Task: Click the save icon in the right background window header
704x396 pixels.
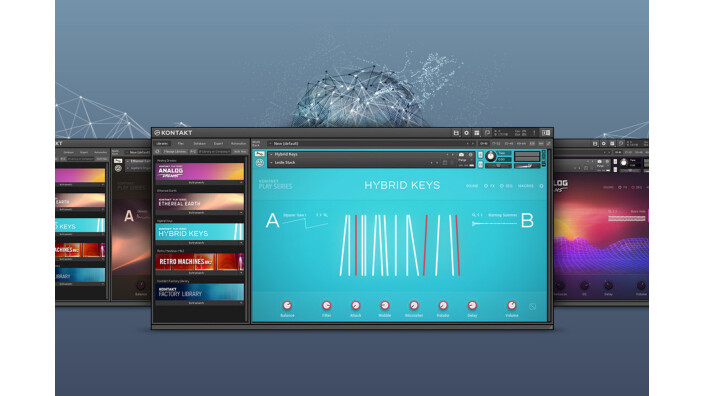Action: pos(595,144)
